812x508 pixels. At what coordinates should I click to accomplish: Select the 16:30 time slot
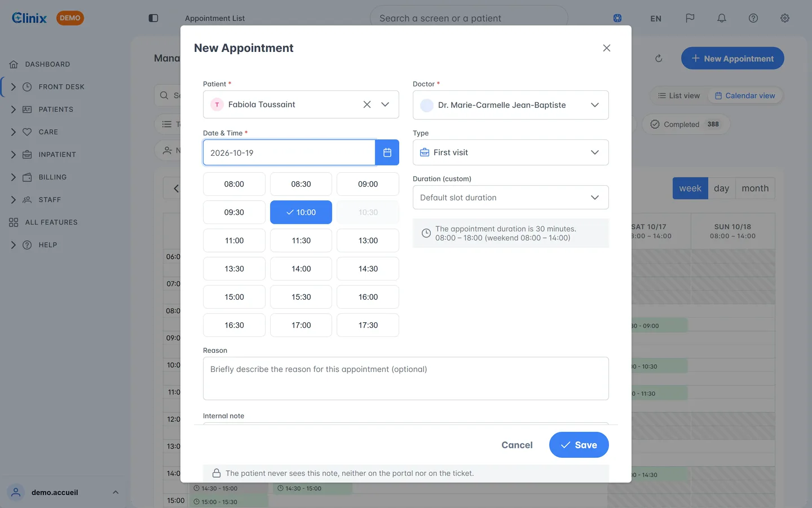[x=234, y=325]
